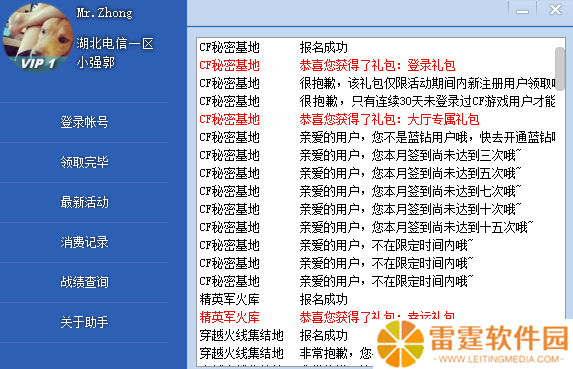
Task: Minimize the assistant window
Action: (x=522, y=9)
